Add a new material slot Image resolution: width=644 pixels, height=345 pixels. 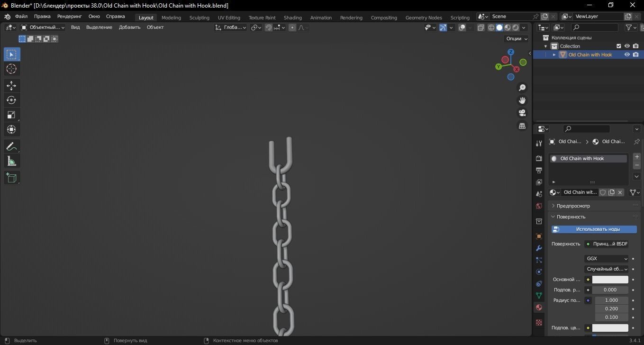(x=637, y=157)
